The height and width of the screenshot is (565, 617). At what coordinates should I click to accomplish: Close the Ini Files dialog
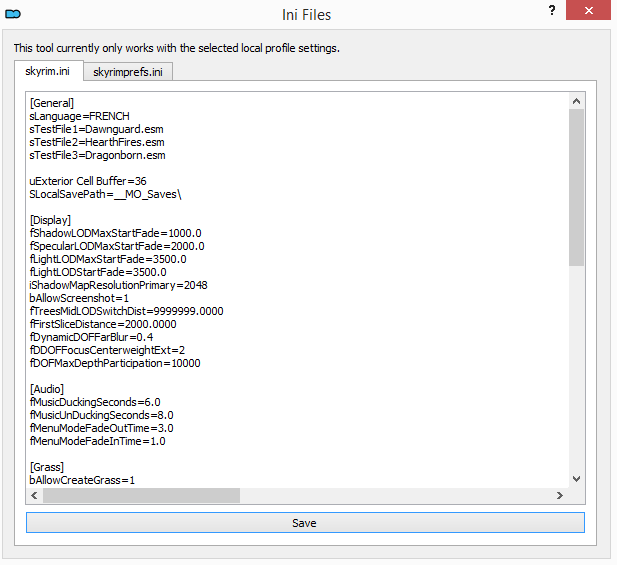coord(588,10)
